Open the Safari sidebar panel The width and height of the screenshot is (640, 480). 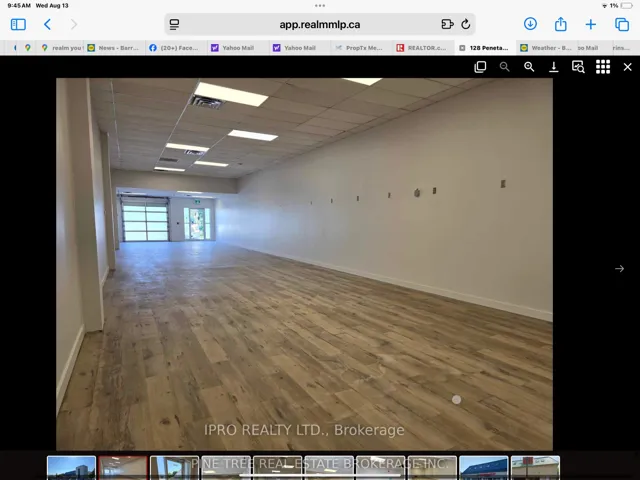[x=18, y=24]
